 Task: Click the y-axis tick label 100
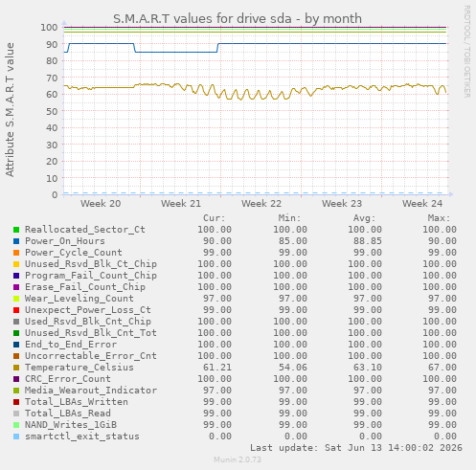[x=49, y=27]
